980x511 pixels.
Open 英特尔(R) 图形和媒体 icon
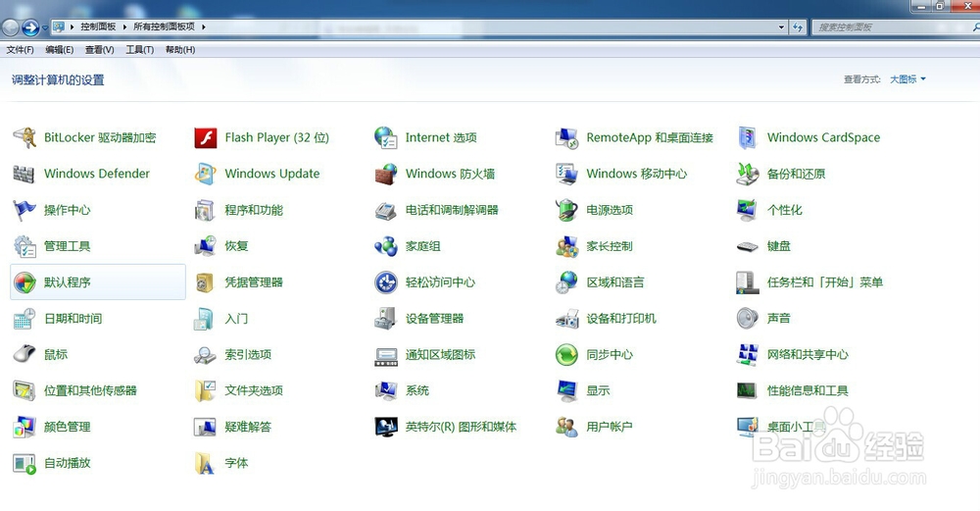385,428
